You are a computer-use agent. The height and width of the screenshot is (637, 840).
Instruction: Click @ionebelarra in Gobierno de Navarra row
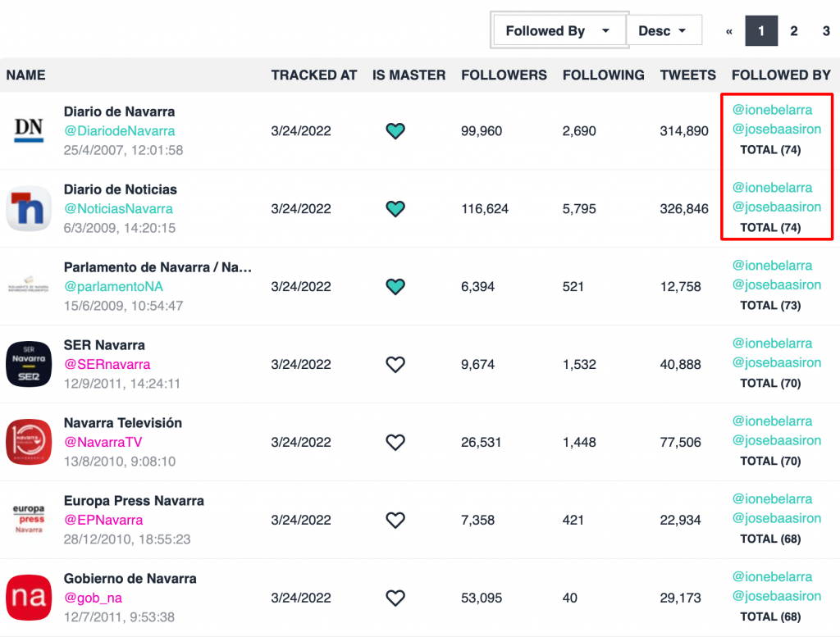point(772,576)
